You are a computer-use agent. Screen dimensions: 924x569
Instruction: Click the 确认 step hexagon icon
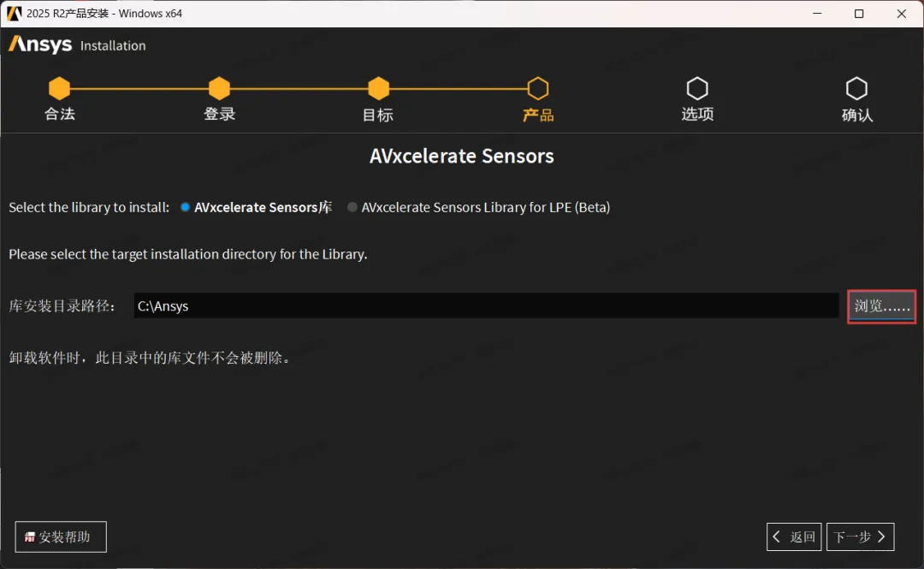856,88
